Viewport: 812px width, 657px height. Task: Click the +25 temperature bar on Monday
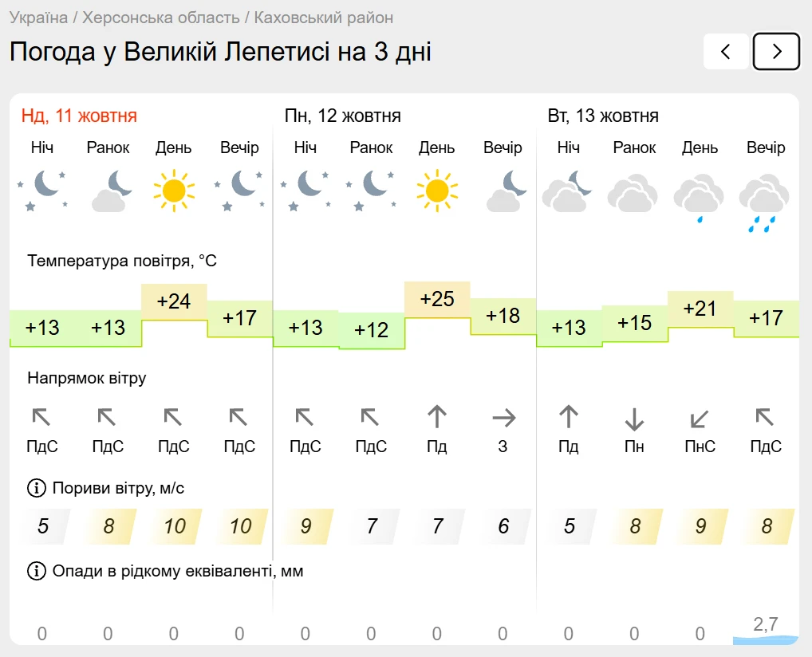click(437, 299)
